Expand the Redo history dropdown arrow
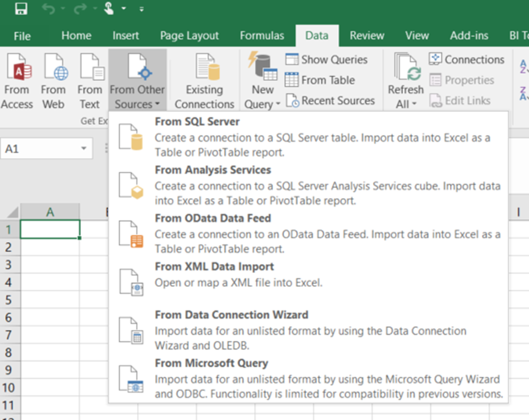The image size is (529, 420). (x=95, y=8)
